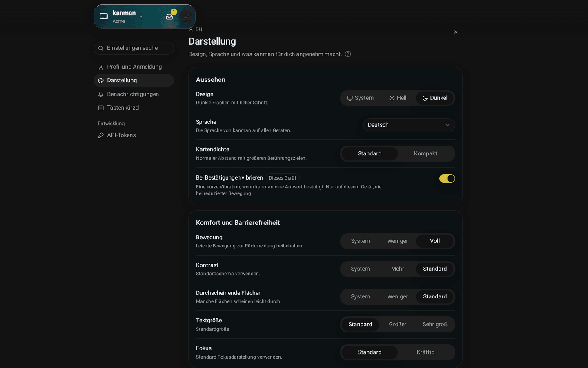The height and width of the screenshot is (368, 588).
Task: Select System design option
Action: tap(360, 98)
